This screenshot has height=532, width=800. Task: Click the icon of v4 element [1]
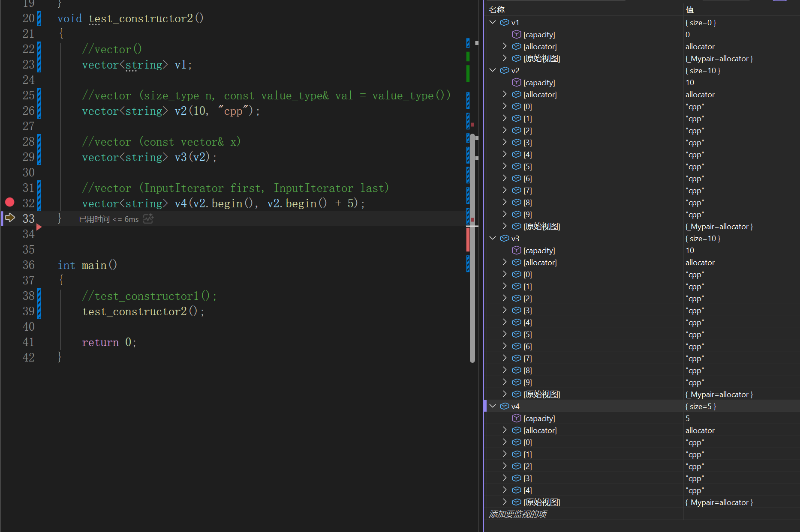[517, 454]
